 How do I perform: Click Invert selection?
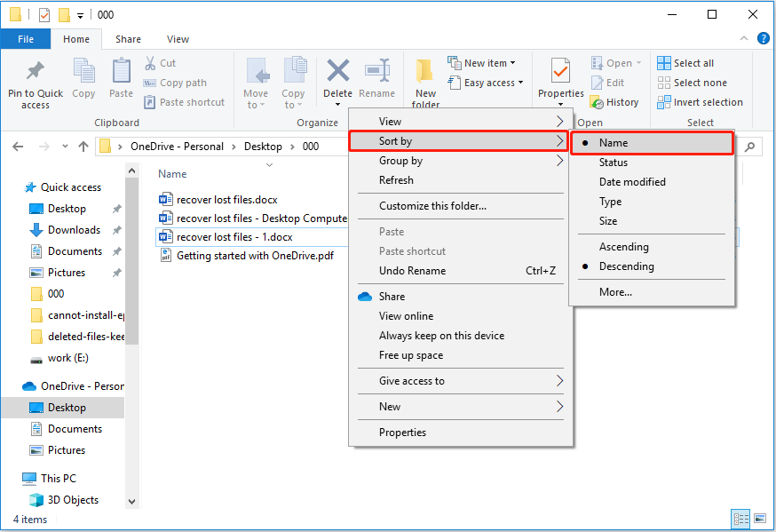pyautogui.click(x=700, y=101)
